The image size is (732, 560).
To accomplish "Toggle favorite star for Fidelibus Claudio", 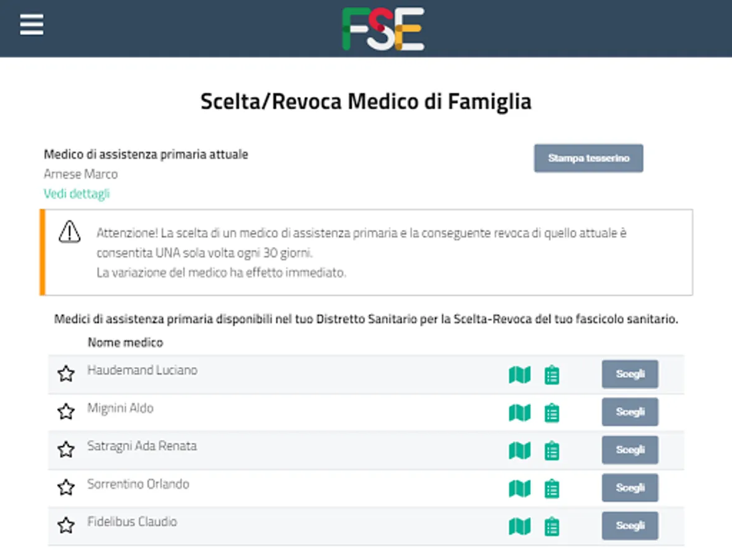I will 66,526.
